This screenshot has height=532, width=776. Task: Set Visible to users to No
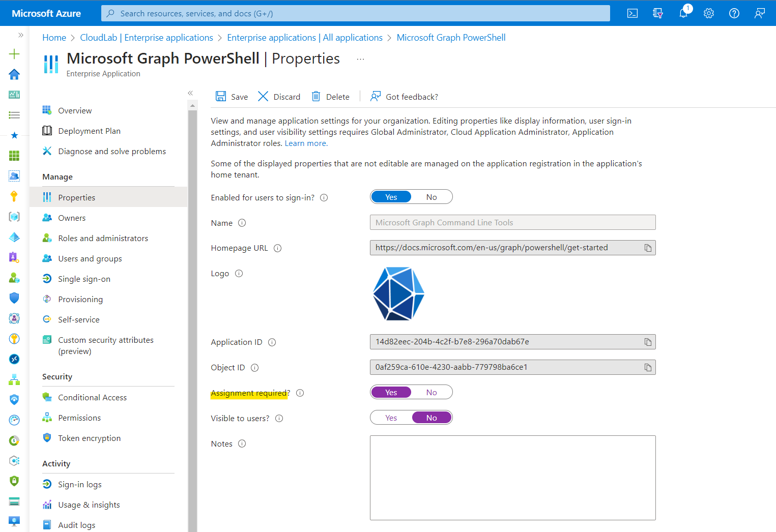(432, 418)
